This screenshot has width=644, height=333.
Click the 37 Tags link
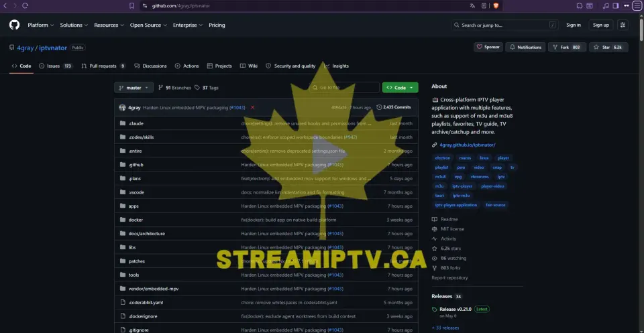click(207, 88)
